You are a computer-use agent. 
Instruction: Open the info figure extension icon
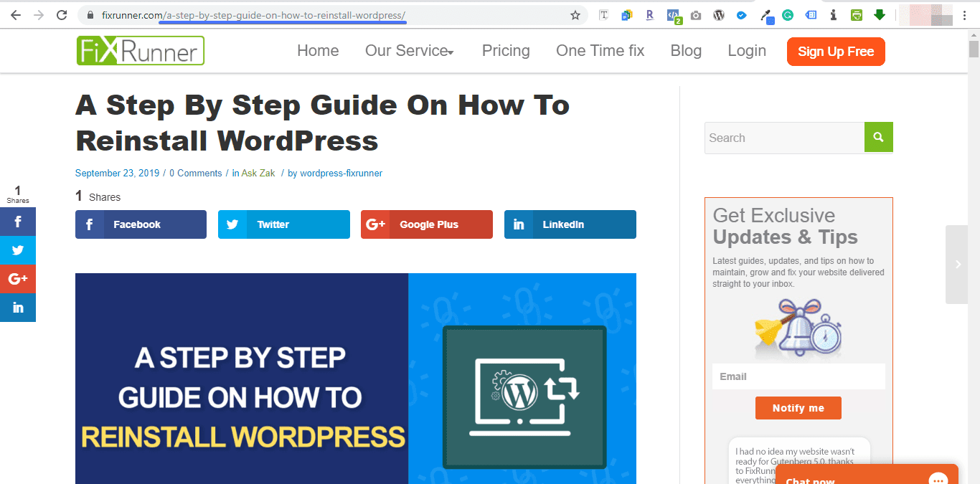coord(834,15)
